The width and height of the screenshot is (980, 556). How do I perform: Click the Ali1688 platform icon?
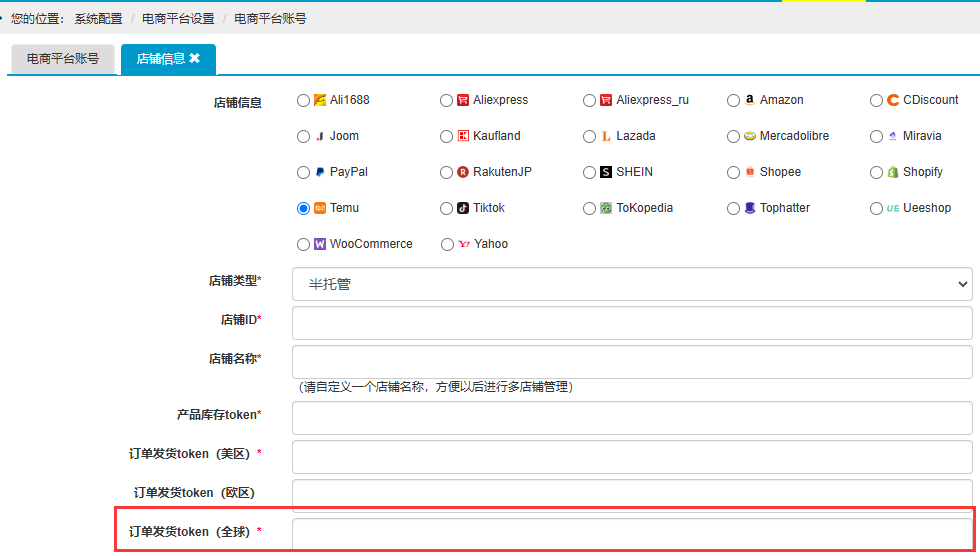click(319, 100)
